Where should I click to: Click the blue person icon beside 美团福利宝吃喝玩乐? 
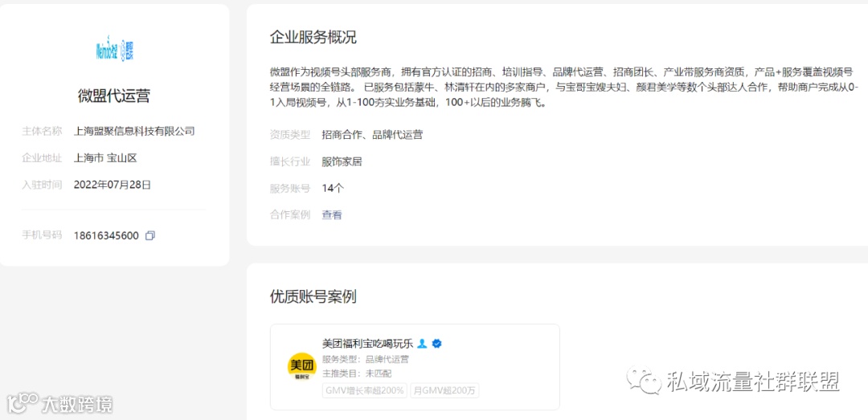tap(422, 344)
